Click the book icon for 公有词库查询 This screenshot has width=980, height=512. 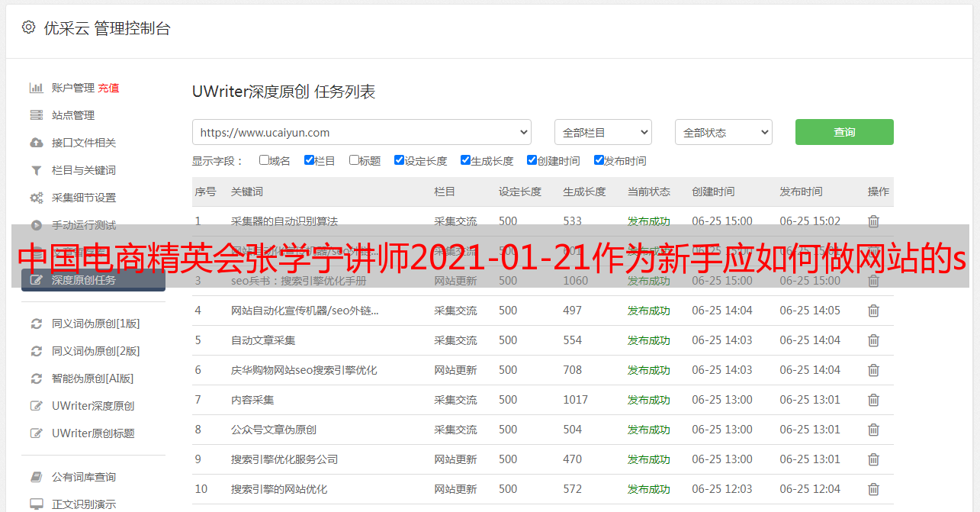[36, 477]
